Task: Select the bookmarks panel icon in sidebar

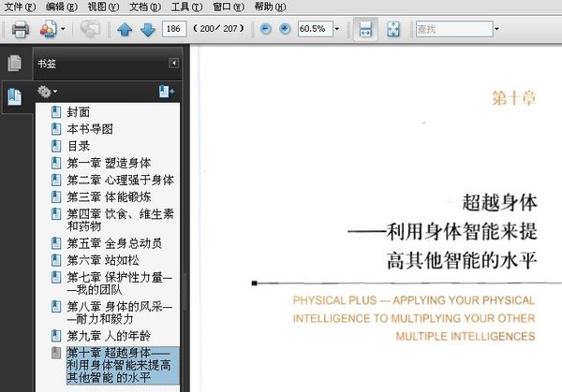Action: (15, 97)
